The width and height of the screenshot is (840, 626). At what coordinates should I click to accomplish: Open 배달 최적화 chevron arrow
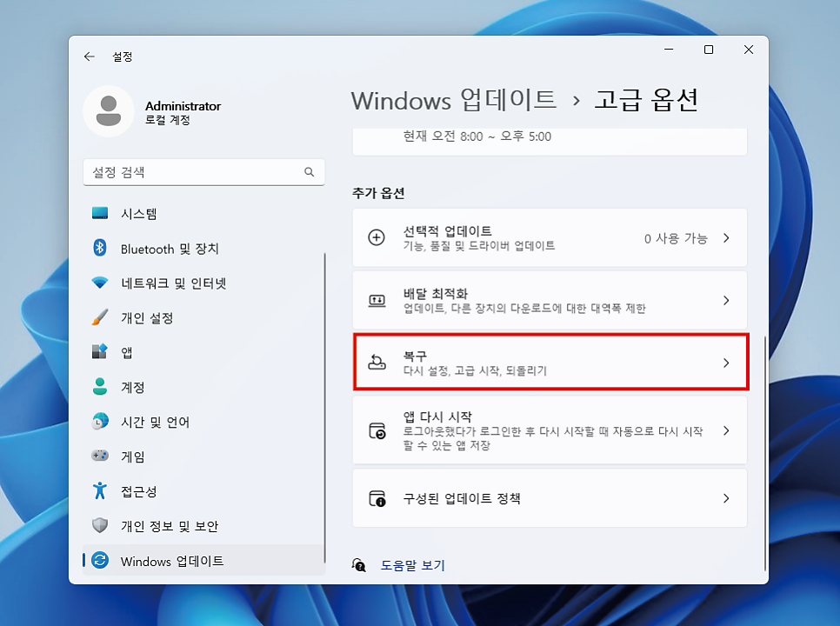[726, 301]
